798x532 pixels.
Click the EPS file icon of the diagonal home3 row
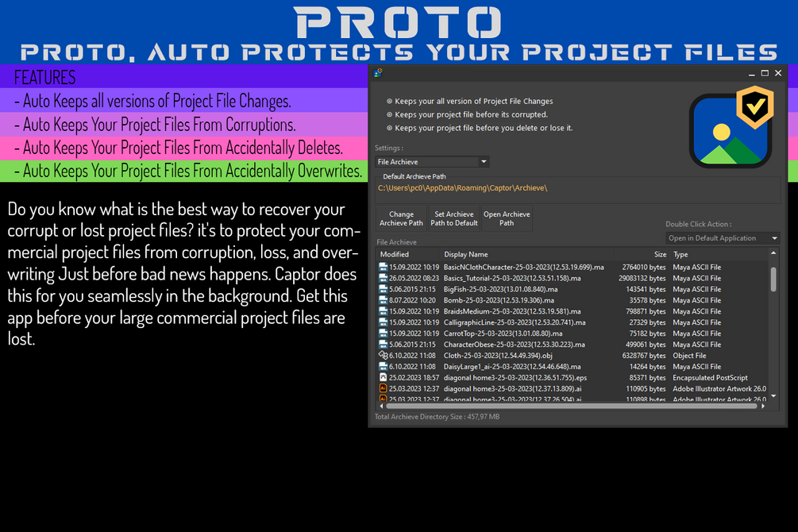tap(384, 378)
